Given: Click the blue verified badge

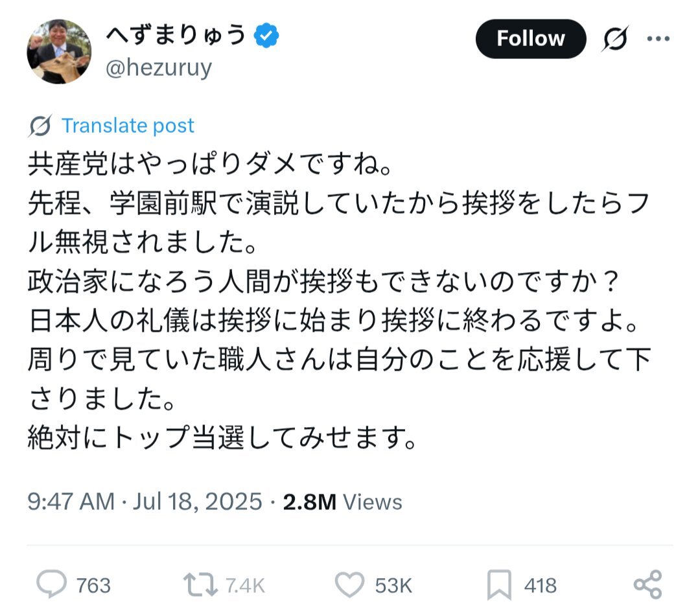Looking at the screenshot, I should pyautogui.click(x=266, y=36).
